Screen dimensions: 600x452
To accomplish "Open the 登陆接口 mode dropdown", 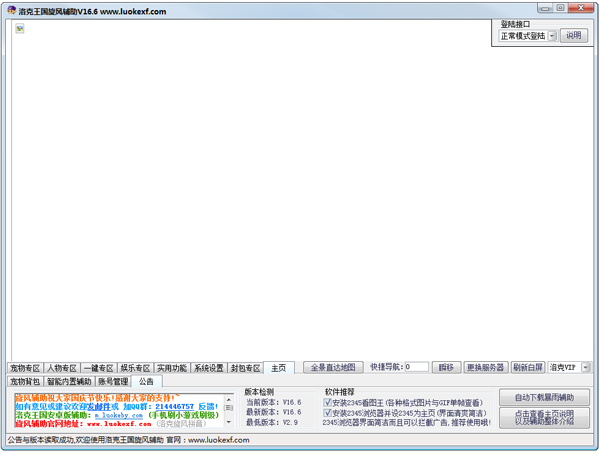I will (552, 36).
